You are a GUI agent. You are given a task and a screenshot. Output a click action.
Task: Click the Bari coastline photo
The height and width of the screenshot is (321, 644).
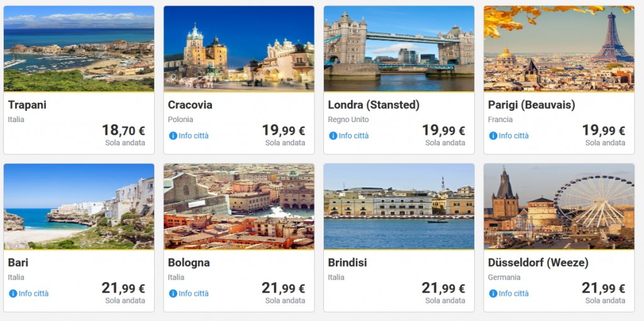tap(79, 206)
